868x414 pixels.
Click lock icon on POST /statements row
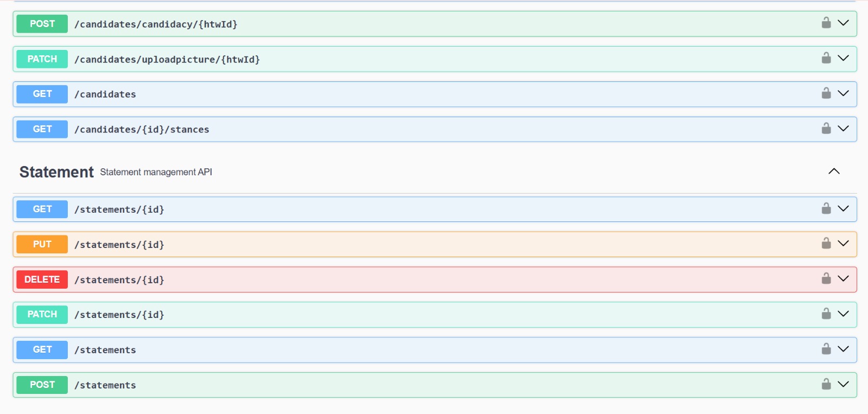826,385
